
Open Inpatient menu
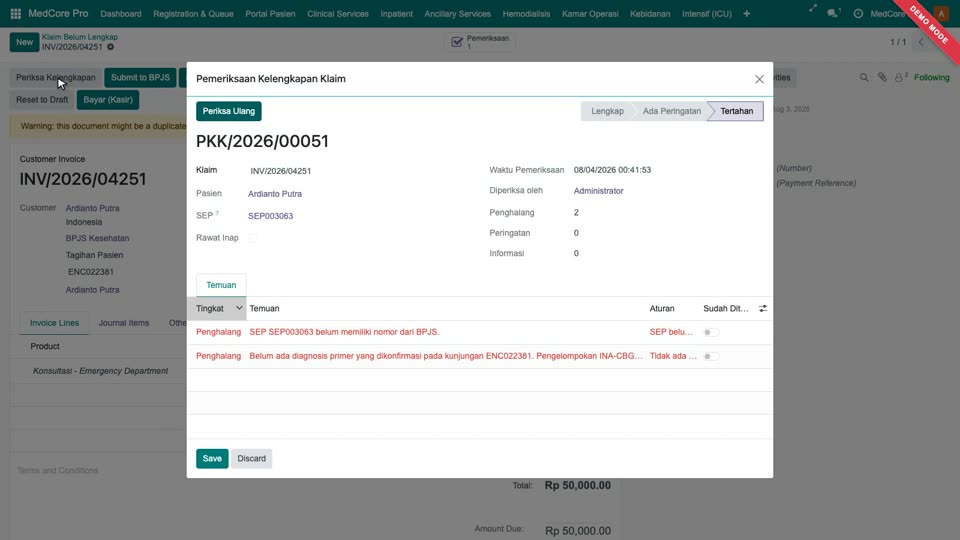click(x=396, y=13)
